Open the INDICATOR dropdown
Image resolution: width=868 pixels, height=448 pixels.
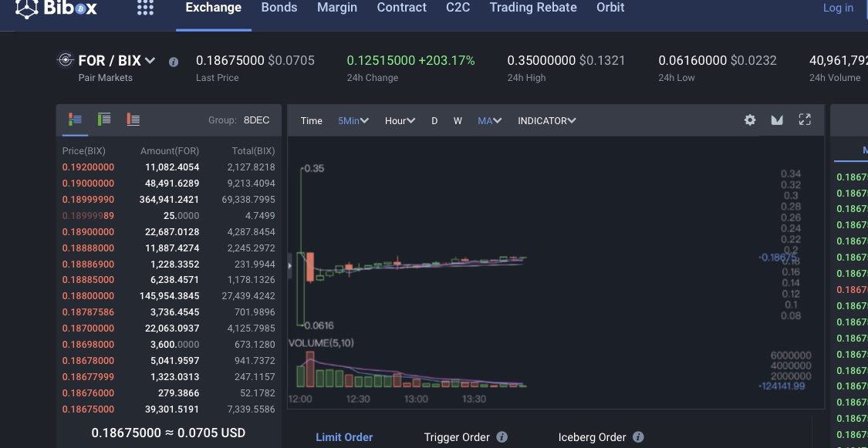(547, 120)
